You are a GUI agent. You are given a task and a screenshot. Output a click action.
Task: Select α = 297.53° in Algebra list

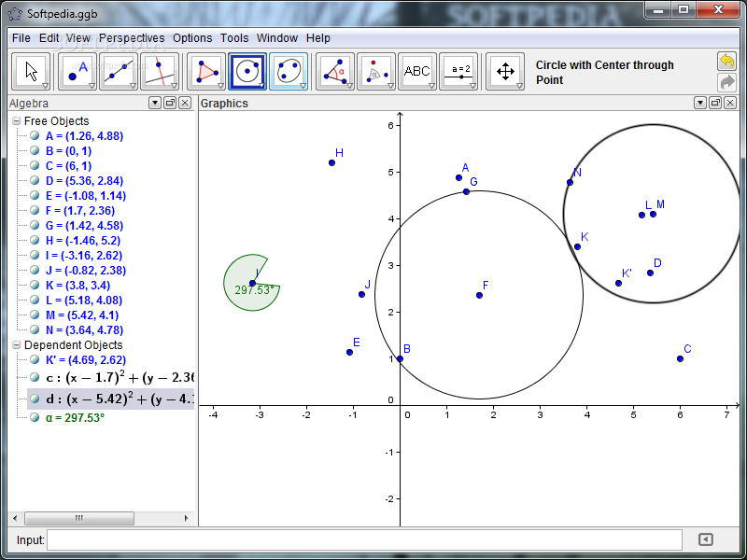click(76, 417)
